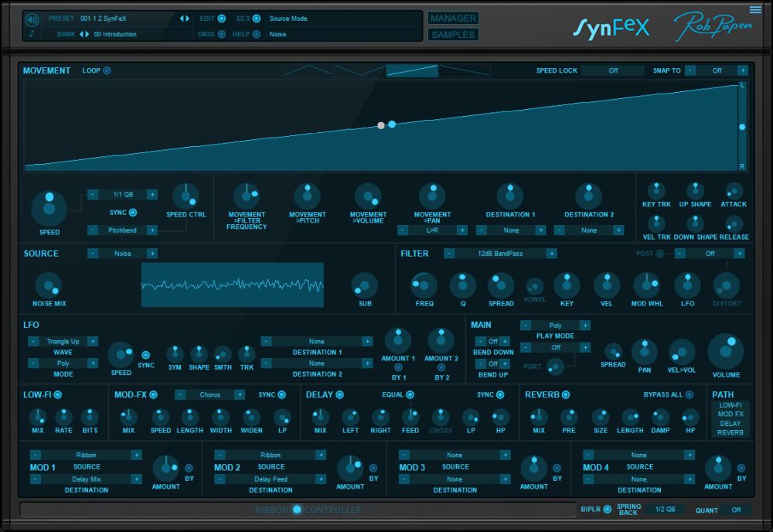Image resolution: width=773 pixels, height=532 pixels.
Task: Open the Chorus MOD-FX type dropdown
Action: click(209, 394)
